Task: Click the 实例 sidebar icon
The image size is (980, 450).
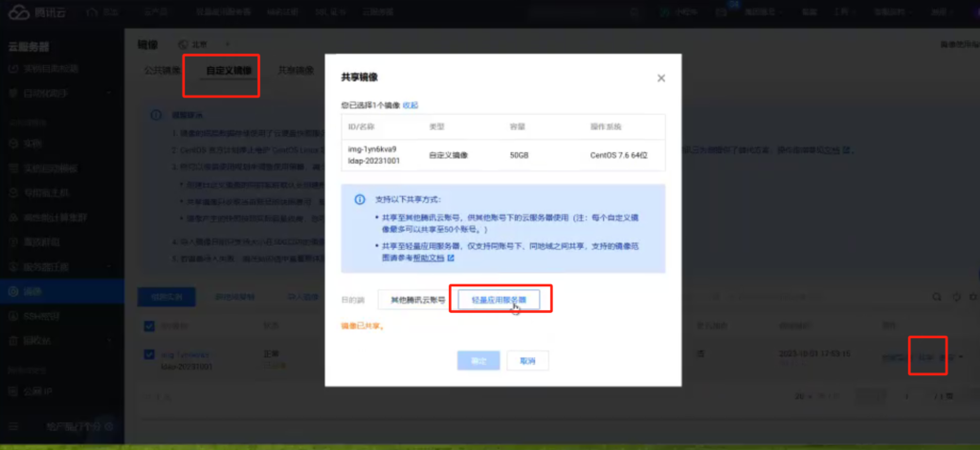Action: pyautogui.click(x=13, y=144)
